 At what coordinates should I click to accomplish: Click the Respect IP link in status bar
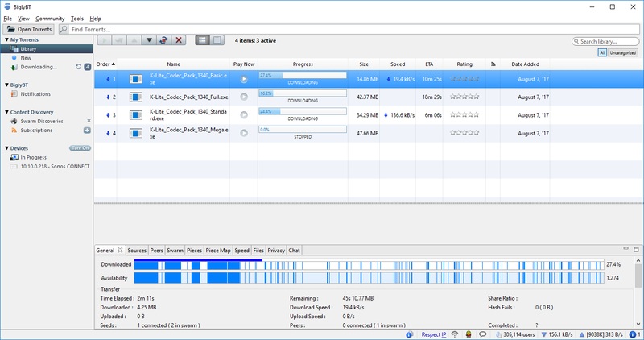click(432, 334)
